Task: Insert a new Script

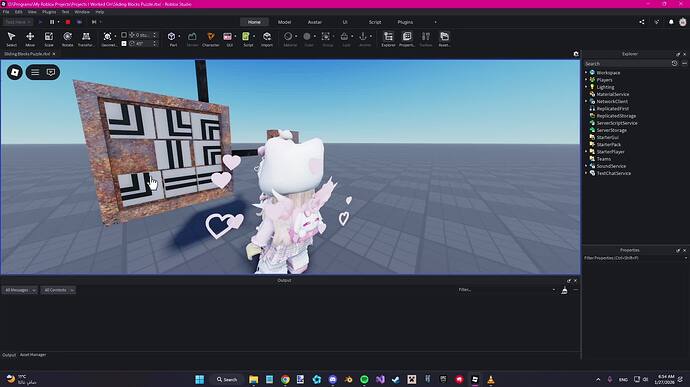Action: 246,39
